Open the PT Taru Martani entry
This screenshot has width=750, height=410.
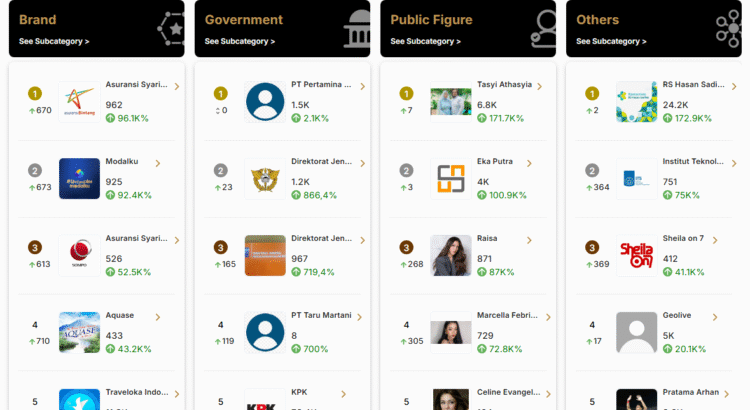click(x=321, y=315)
